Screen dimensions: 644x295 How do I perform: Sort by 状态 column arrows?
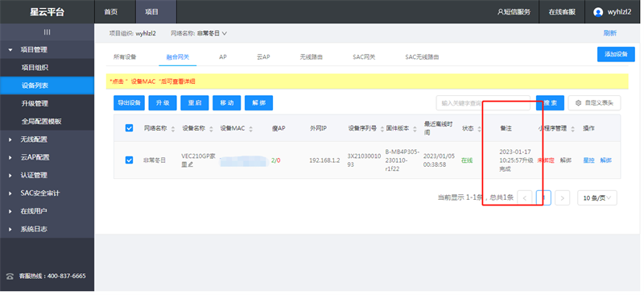point(479,129)
